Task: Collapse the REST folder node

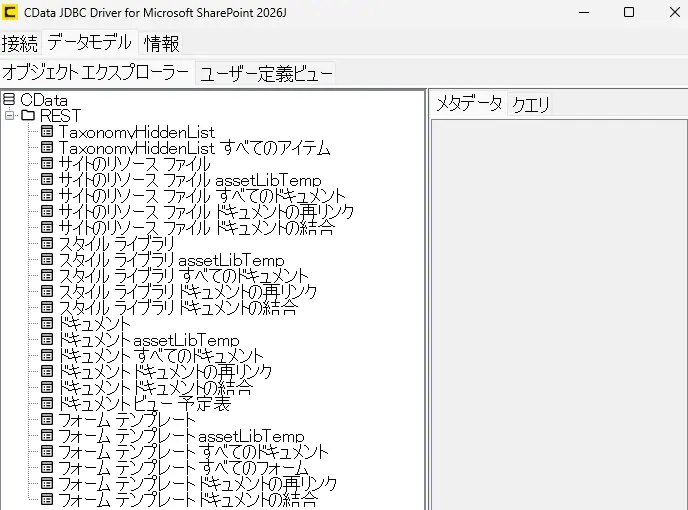Action: click(x=9, y=115)
